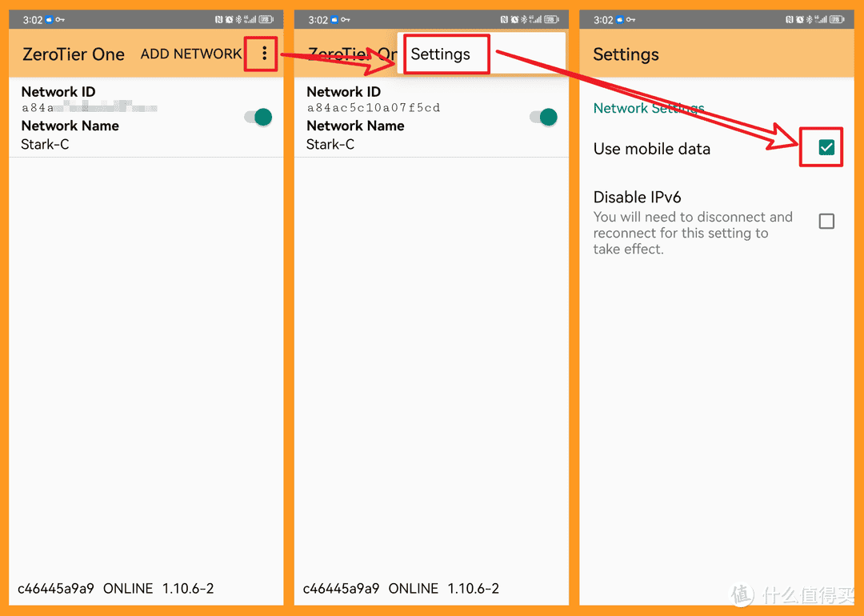Screen dimensions: 864x616
Task: Click the signal strength icon in right screen status bar
Action: (821, 20)
